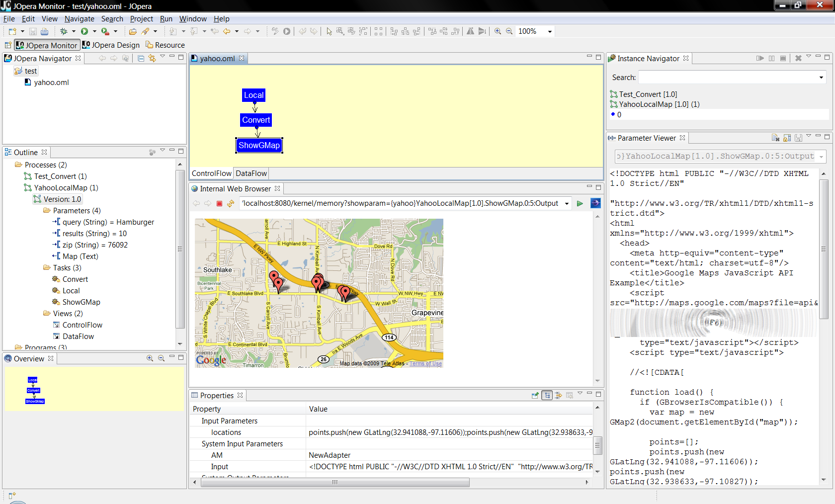Click the Zoom Out magnifier in main toolbar
Viewport: 835px width, 504px height.
[x=509, y=31]
